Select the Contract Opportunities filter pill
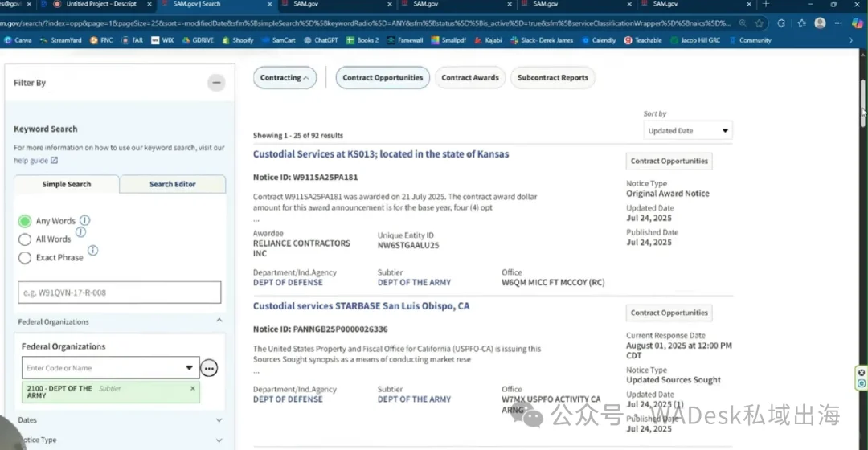The height and width of the screenshot is (450, 868). pyautogui.click(x=383, y=77)
